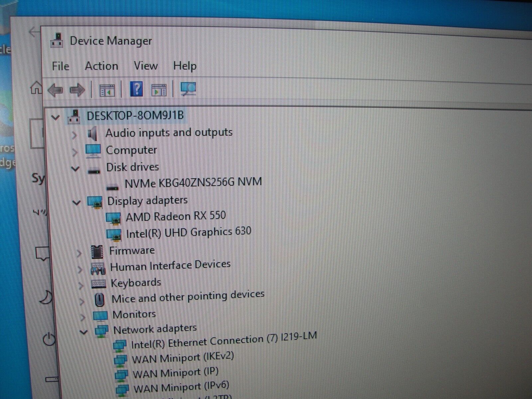Screen dimensions: 532x399
Task: Click the Monitors category icon
Action: (100, 316)
